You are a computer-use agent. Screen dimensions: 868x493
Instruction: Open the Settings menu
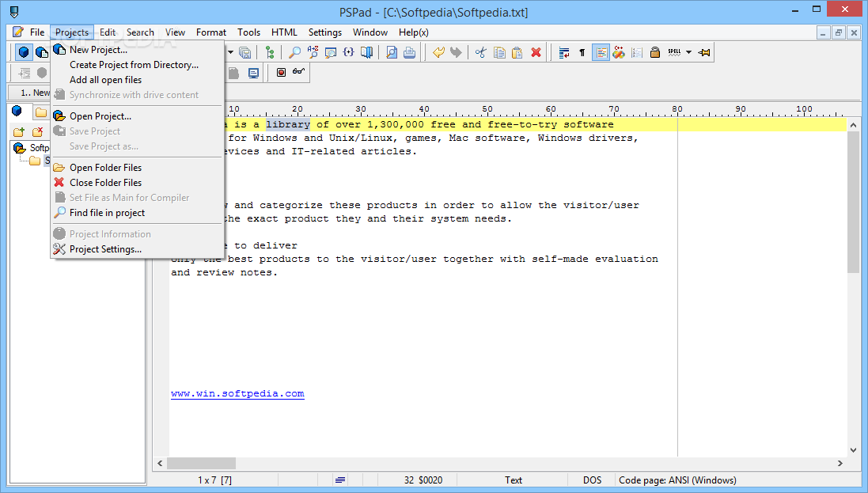[325, 32]
